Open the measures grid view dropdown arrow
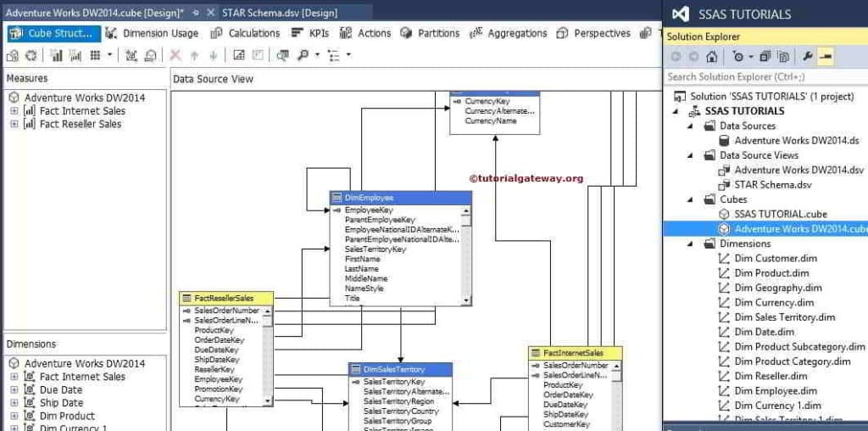868x431 pixels. [x=109, y=55]
